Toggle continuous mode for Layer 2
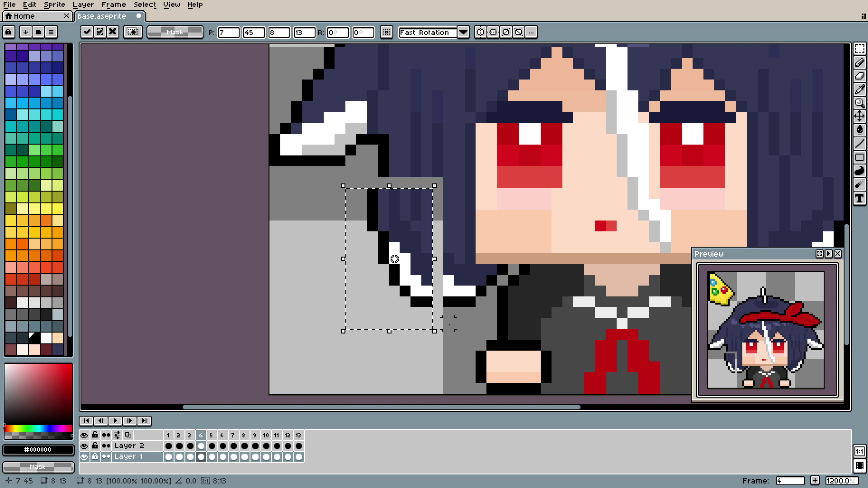Image resolution: width=868 pixels, height=488 pixels. coord(106,446)
